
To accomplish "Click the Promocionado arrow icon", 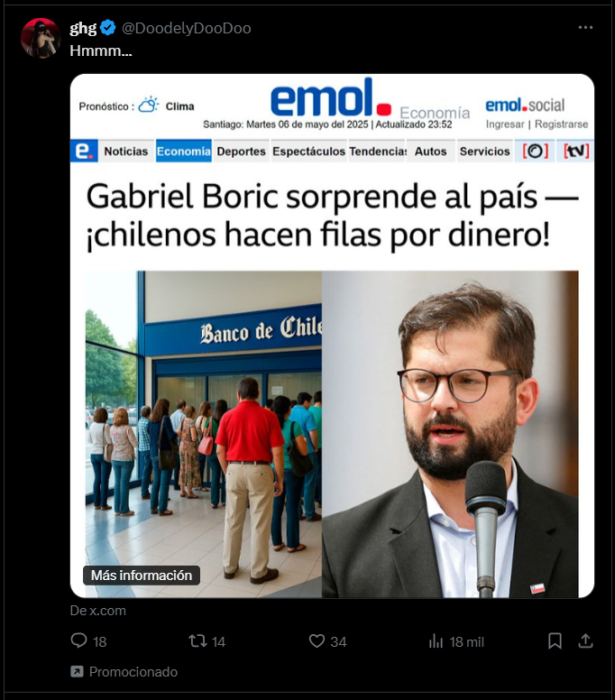I will coord(77,671).
